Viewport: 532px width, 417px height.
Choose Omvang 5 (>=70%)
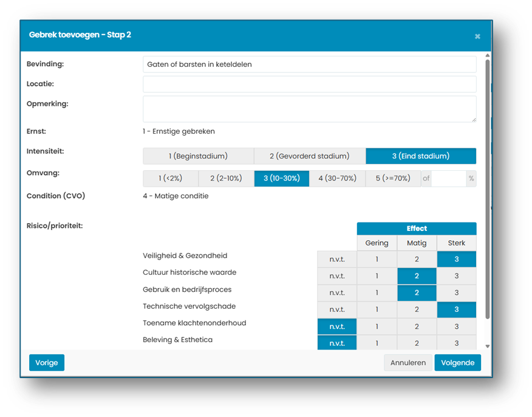point(394,179)
